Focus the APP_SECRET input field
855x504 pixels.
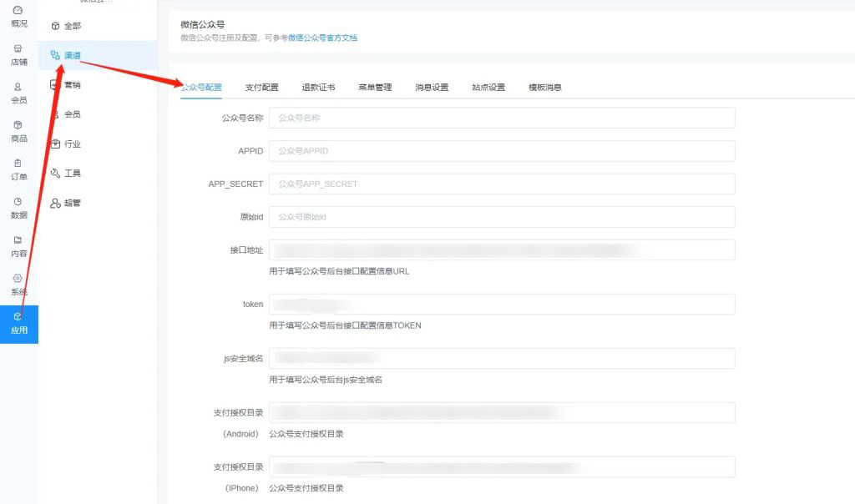[502, 184]
